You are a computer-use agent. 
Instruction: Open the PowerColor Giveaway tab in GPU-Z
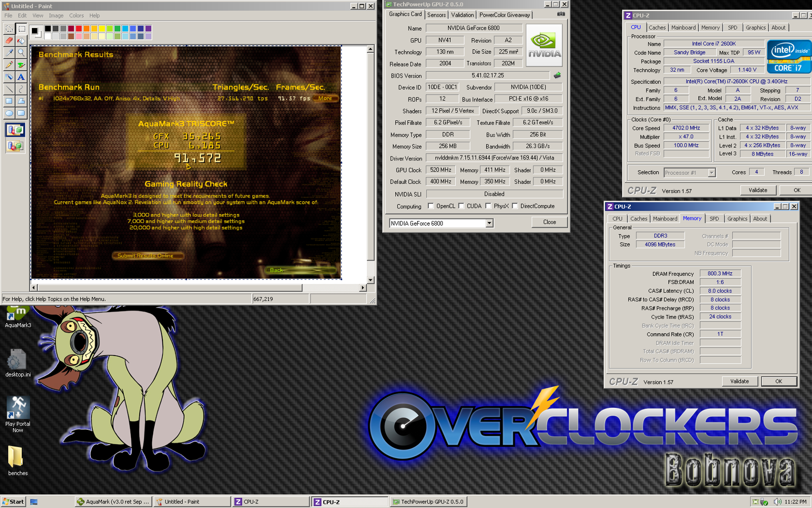pyautogui.click(x=504, y=15)
